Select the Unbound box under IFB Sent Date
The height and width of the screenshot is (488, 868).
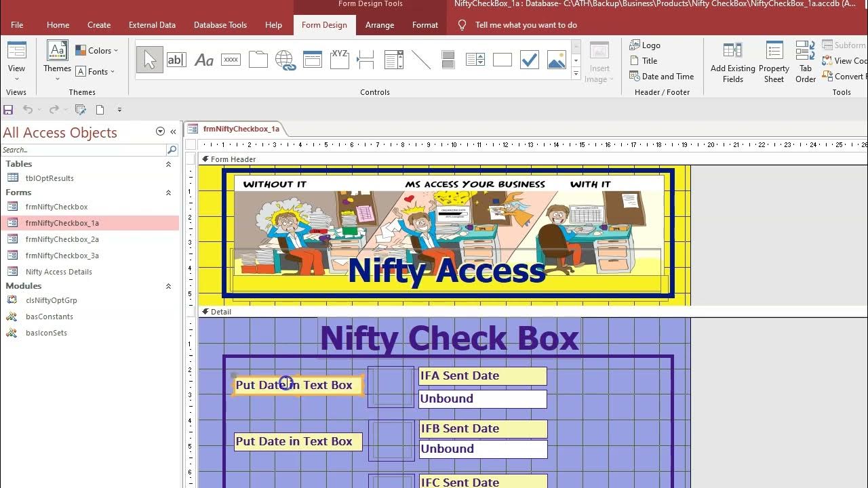coord(483,449)
